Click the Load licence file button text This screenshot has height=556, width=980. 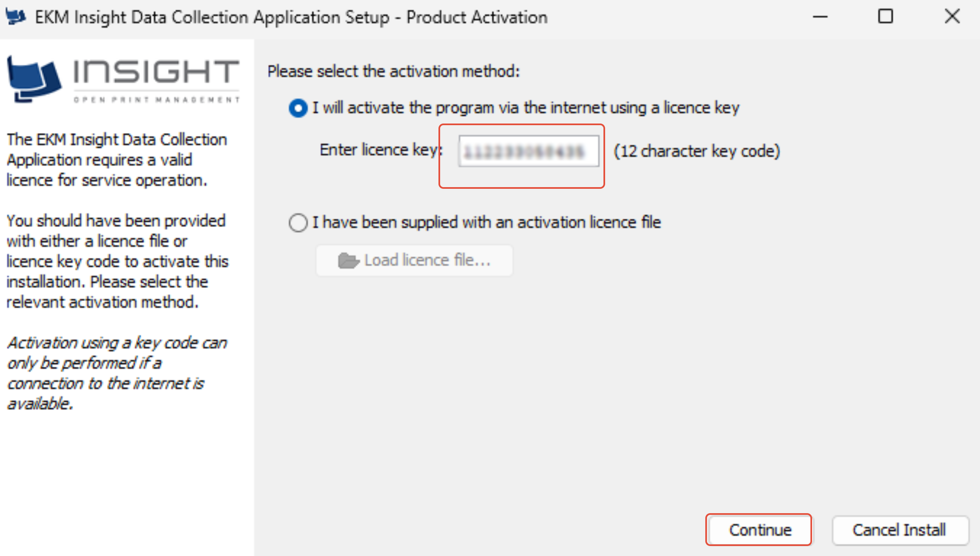(x=427, y=260)
